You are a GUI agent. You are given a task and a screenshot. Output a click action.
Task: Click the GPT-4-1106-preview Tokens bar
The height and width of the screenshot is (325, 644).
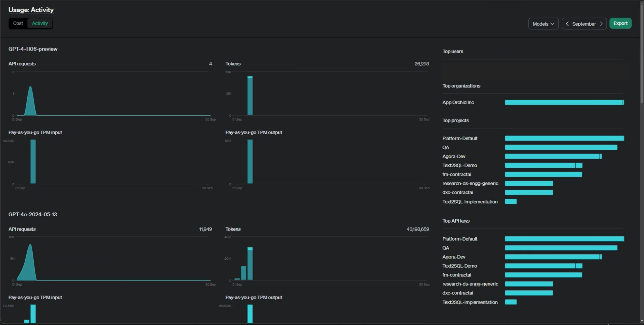pyautogui.click(x=250, y=96)
